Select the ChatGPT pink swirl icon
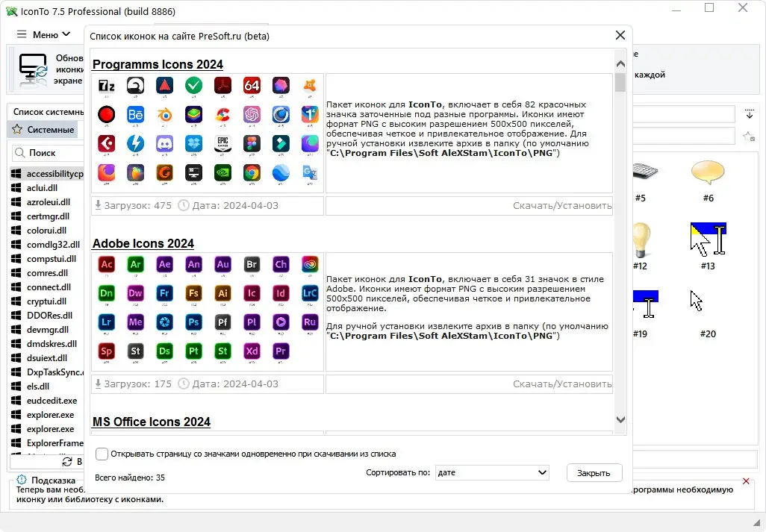Screen dimensions: 766x532 coord(252,115)
